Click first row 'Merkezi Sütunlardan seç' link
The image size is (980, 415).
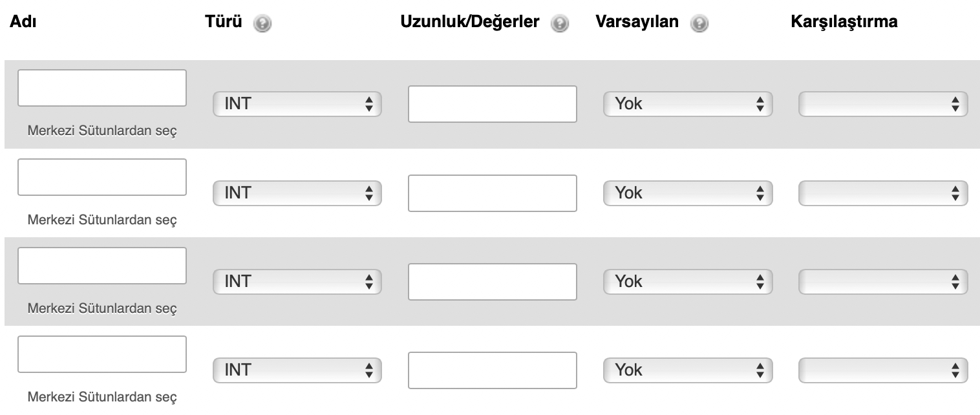(101, 131)
